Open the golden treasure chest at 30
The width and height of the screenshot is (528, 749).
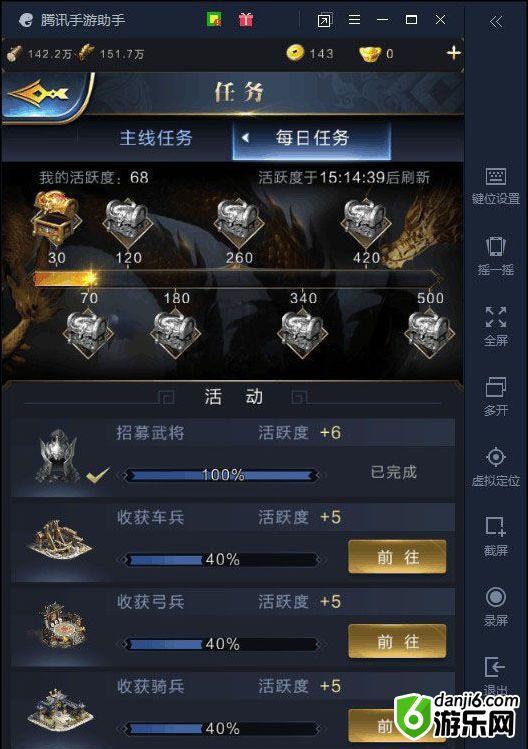[55, 214]
